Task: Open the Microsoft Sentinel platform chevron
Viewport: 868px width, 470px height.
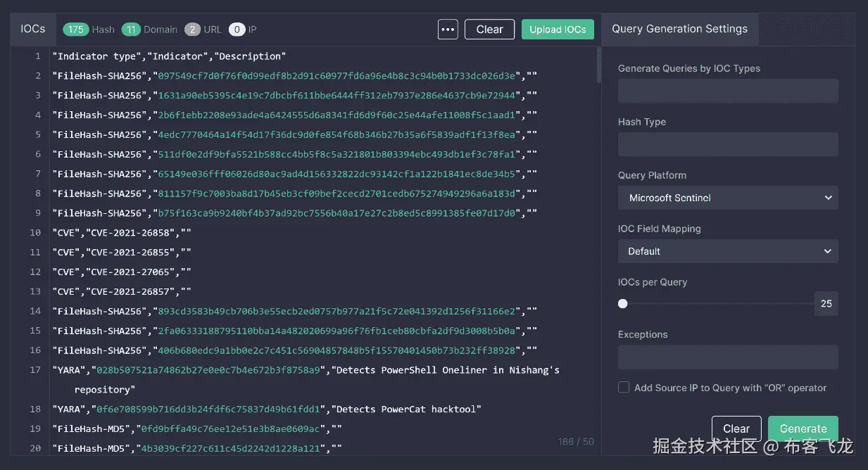Action: tap(829, 198)
